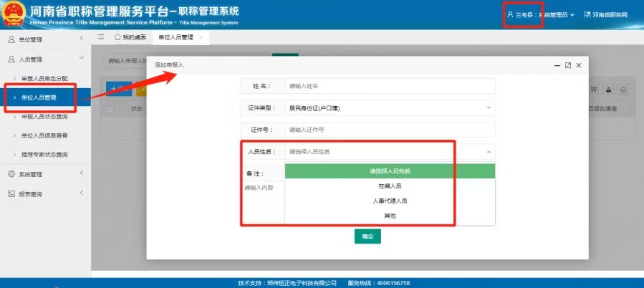The width and height of the screenshot is (644, 288).
Task: Minimize the 添加申报人 dialog
Action: 557,65
